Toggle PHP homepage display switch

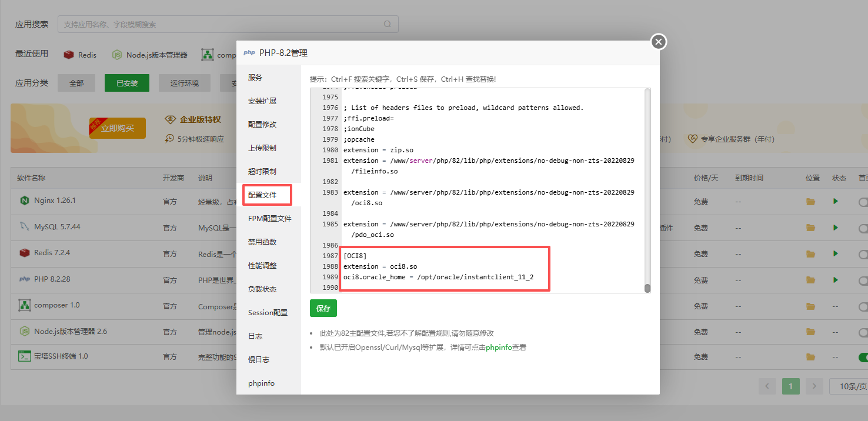pos(863,280)
